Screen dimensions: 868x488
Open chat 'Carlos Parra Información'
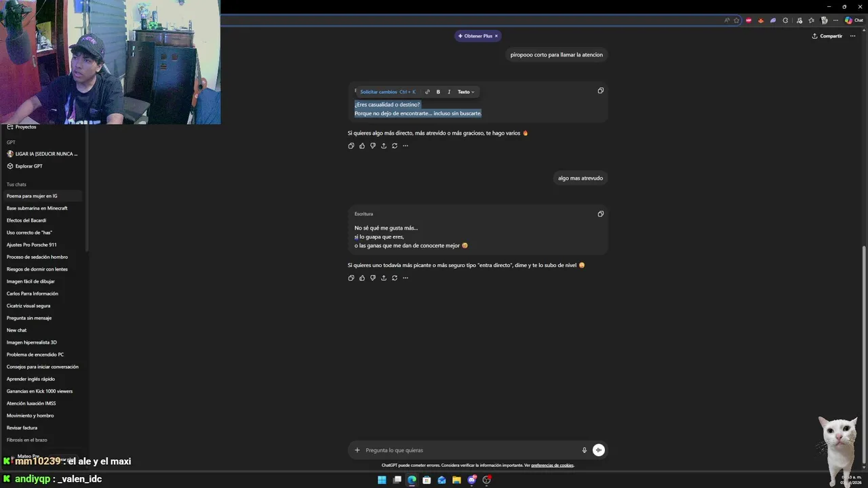tap(43, 293)
